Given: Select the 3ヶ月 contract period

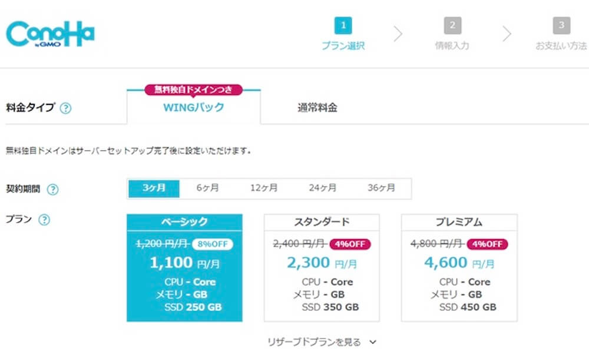Looking at the screenshot, I should (154, 188).
